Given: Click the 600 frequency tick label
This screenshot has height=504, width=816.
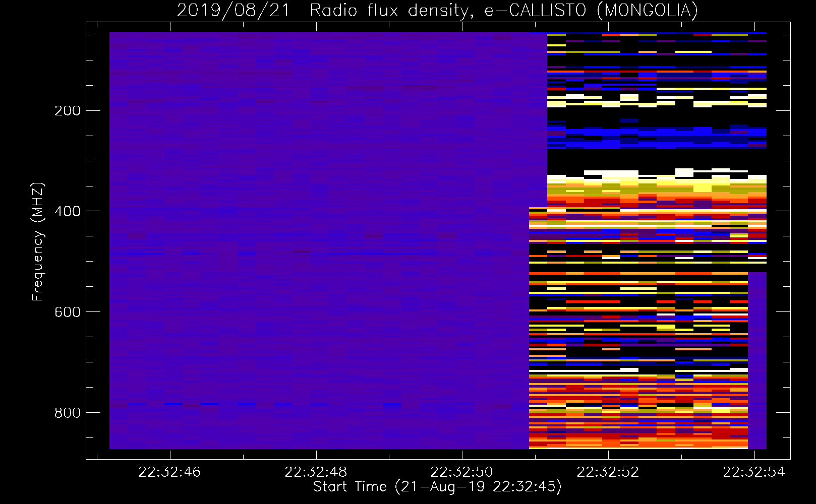Looking at the screenshot, I should click(x=68, y=312).
